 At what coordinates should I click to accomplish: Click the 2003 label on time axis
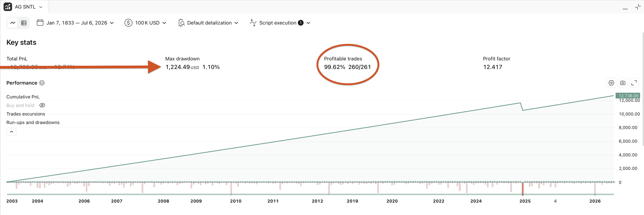click(12, 201)
